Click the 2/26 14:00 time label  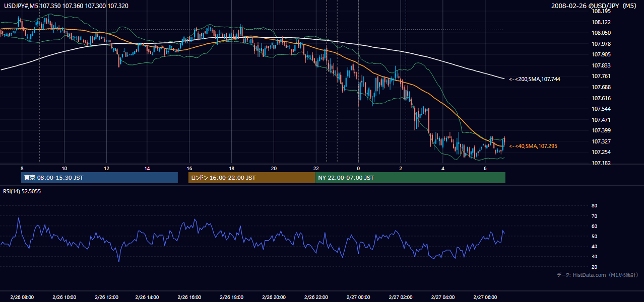[148, 297]
